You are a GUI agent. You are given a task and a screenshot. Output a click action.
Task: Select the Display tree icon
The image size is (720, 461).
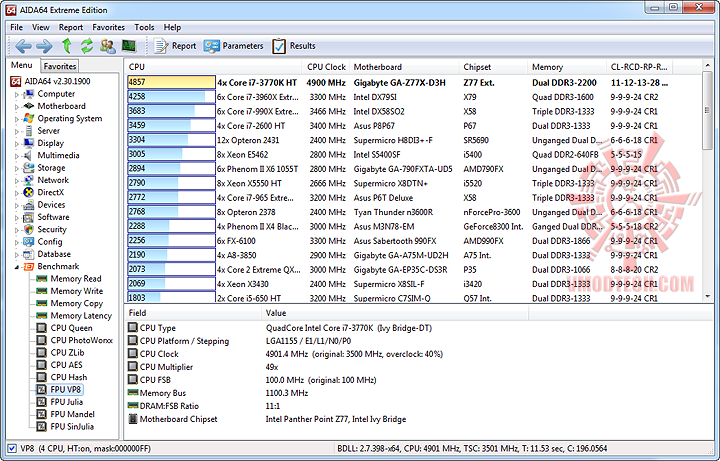click(x=29, y=143)
